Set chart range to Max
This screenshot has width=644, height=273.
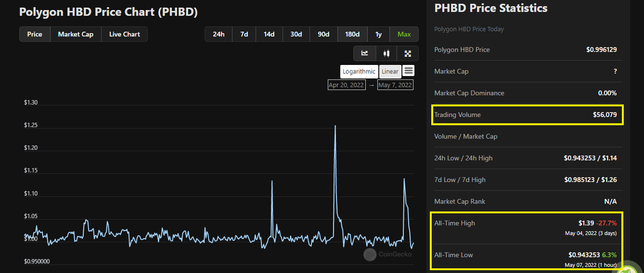click(x=404, y=34)
